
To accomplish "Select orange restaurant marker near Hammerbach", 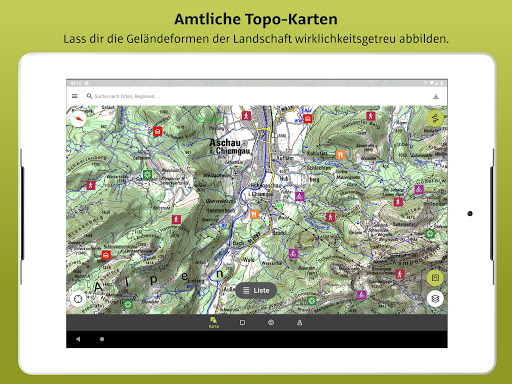I will pos(254,214).
